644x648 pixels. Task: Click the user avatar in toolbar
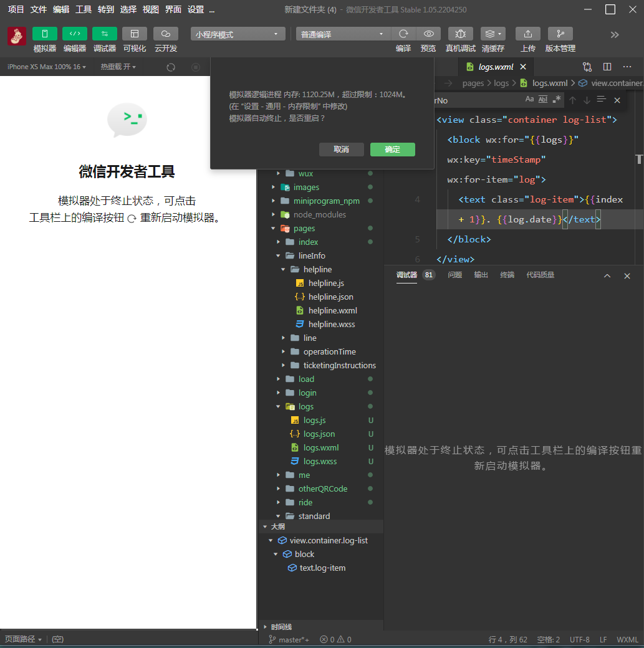tap(17, 36)
